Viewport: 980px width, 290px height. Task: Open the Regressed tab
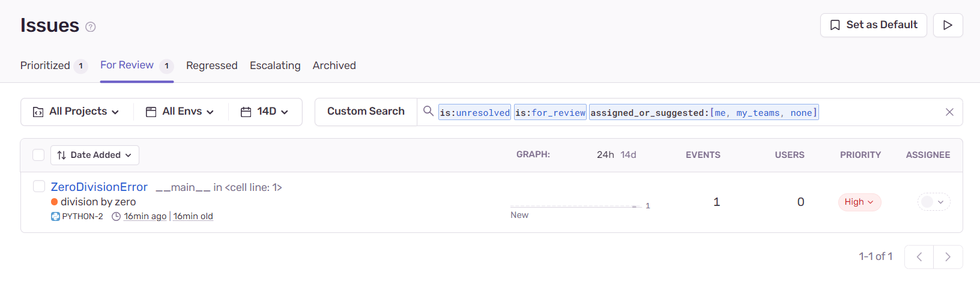click(x=211, y=65)
